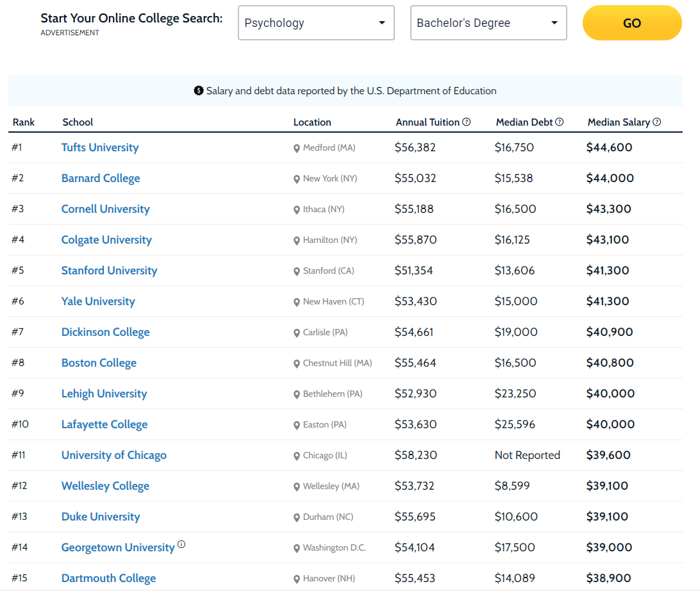The height and width of the screenshot is (591, 700).
Task: Open the Dartmouth College link
Action: point(108,579)
